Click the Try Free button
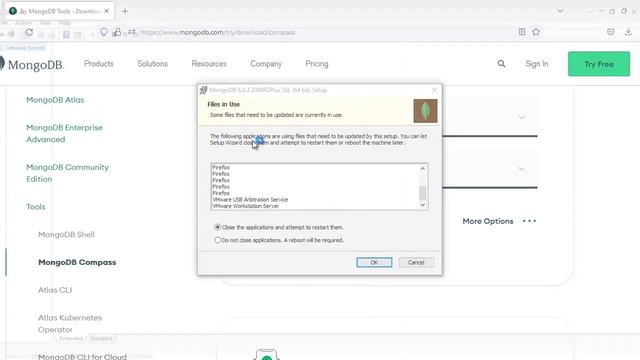 pyautogui.click(x=599, y=64)
